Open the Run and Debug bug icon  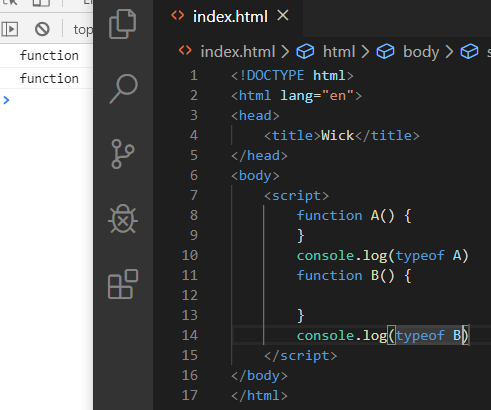[x=123, y=219]
